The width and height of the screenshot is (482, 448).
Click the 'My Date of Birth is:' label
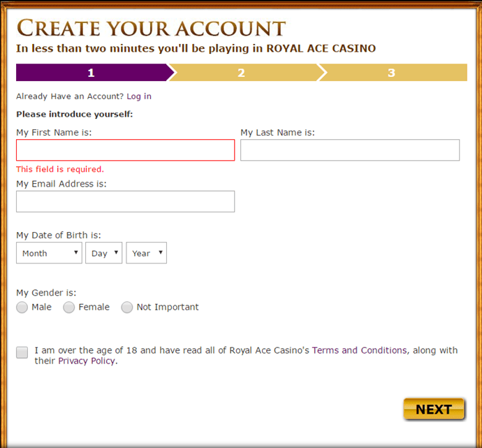(59, 236)
